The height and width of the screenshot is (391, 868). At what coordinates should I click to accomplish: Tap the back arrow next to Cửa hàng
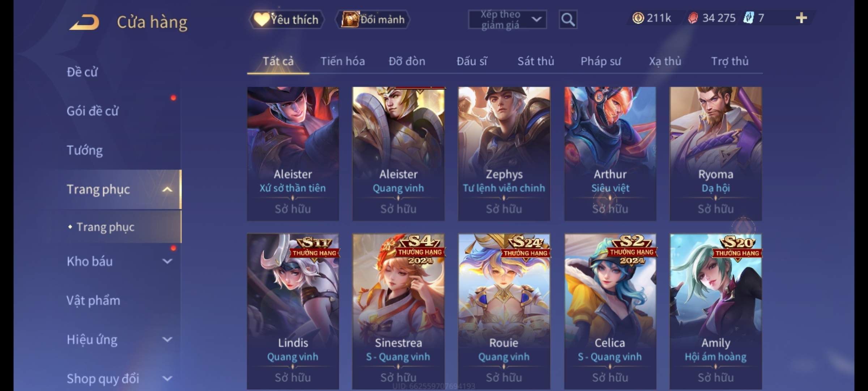[x=84, y=22]
